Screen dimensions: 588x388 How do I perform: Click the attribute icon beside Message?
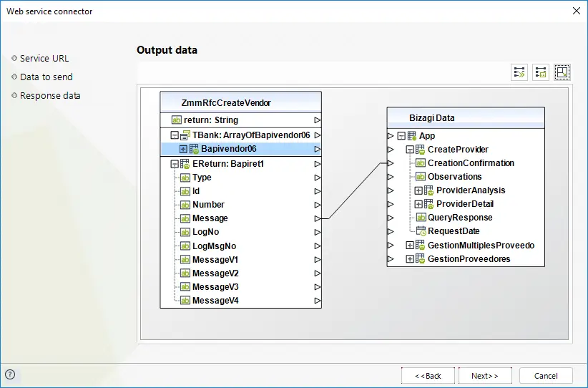coord(185,218)
